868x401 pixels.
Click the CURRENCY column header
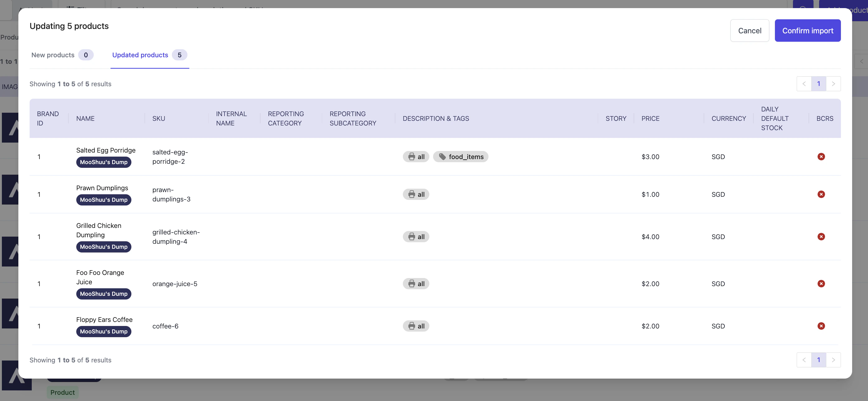(729, 118)
